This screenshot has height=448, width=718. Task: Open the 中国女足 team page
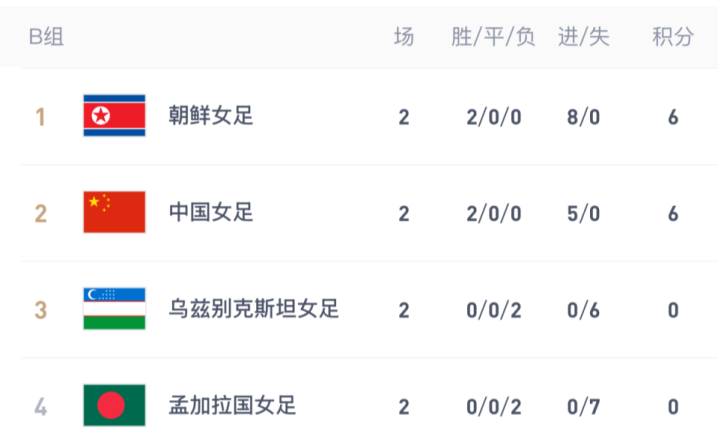coord(212,213)
